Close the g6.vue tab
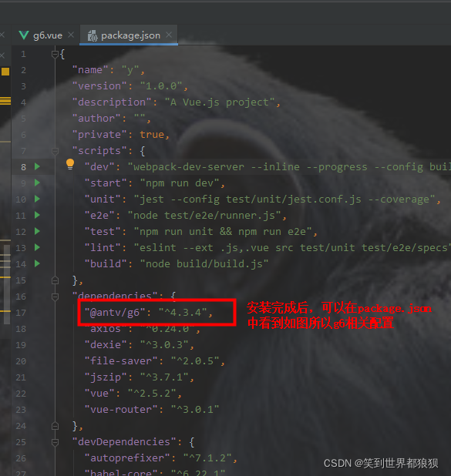The height and width of the screenshot is (476, 451). (71, 35)
